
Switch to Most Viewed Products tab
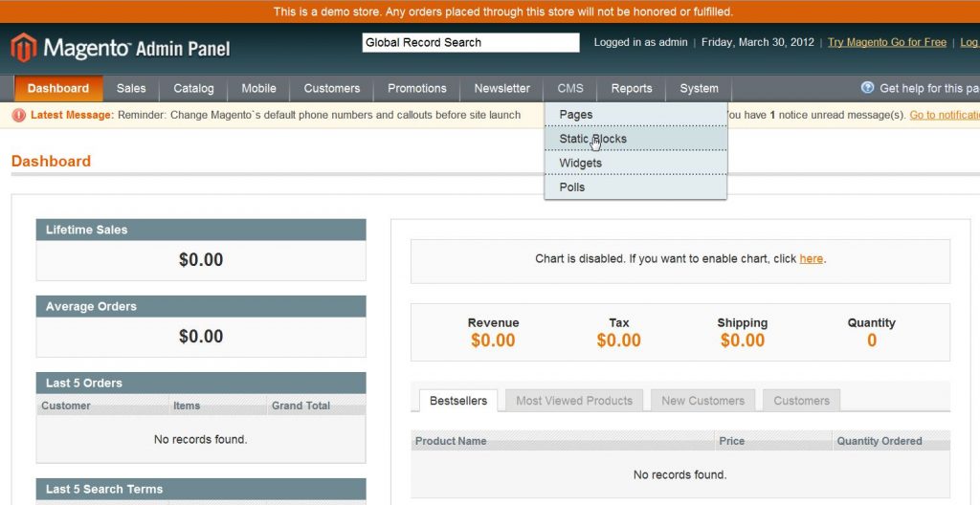pos(574,401)
